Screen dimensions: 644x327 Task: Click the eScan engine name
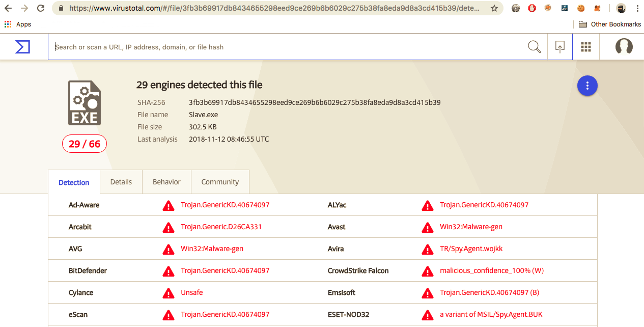(x=78, y=314)
